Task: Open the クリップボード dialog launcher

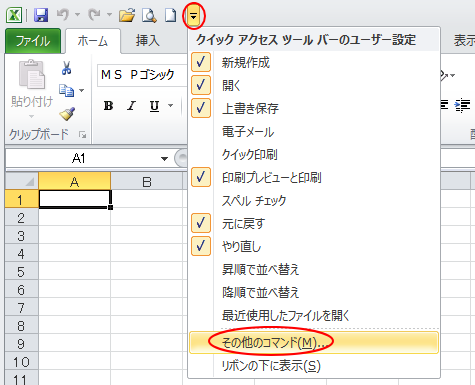Action: tap(82, 135)
